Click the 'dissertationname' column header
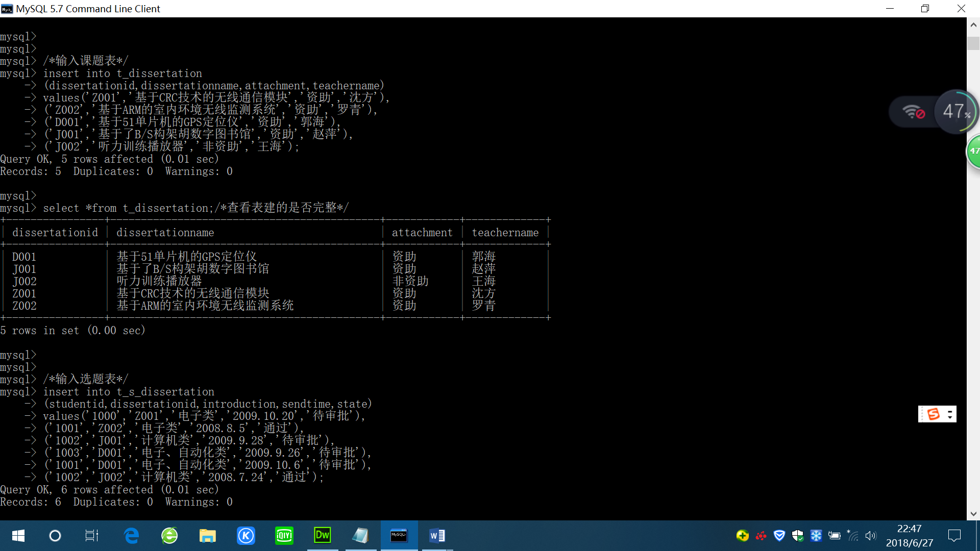This screenshot has height=551, width=980. 165,233
